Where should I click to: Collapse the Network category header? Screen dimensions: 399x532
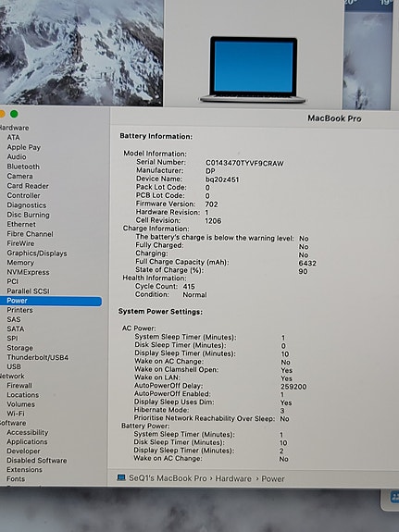click(12, 376)
